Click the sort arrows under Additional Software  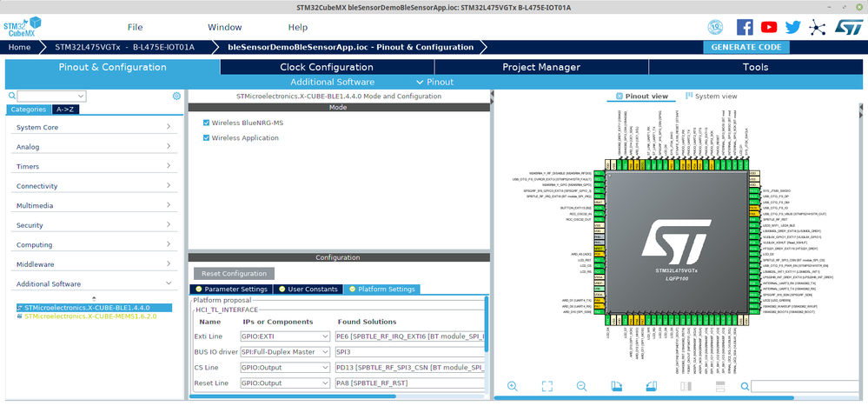(94, 298)
